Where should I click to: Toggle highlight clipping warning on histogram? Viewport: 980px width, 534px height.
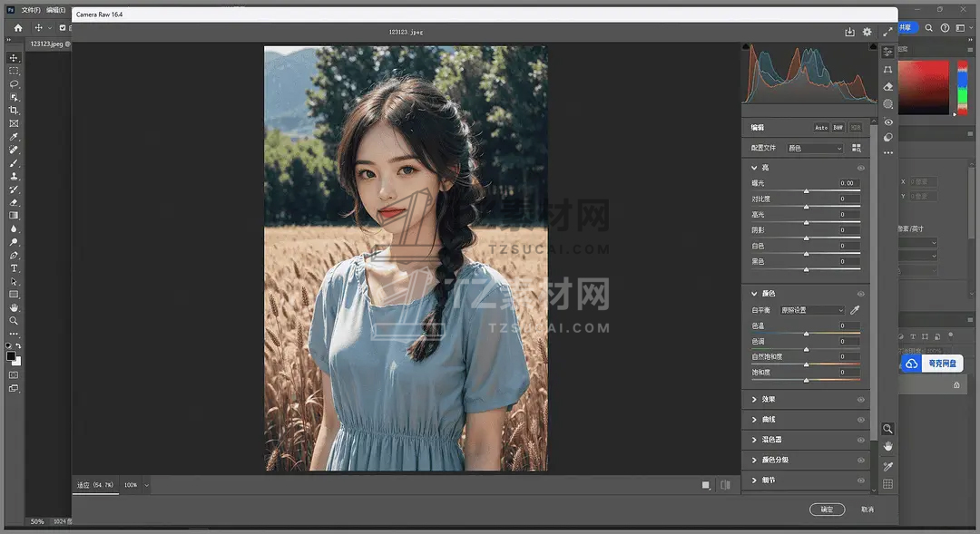tap(873, 47)
